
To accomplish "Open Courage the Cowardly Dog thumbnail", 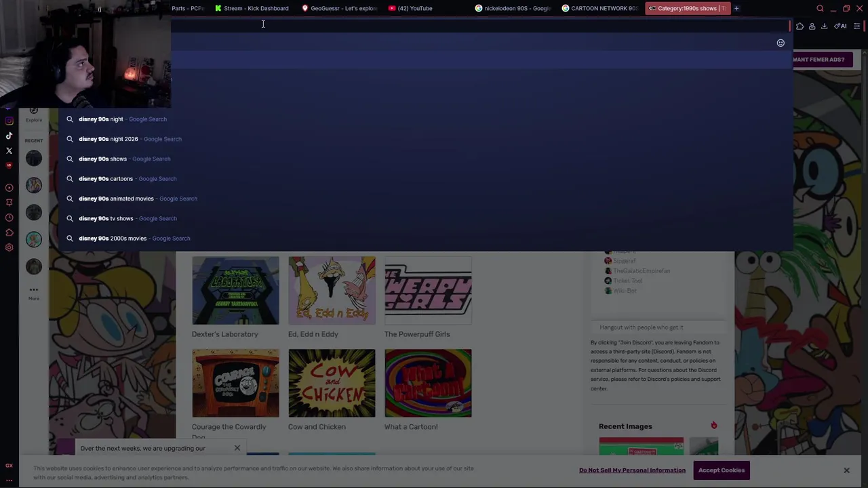I will pyautogui.click(x=235, y=383).
